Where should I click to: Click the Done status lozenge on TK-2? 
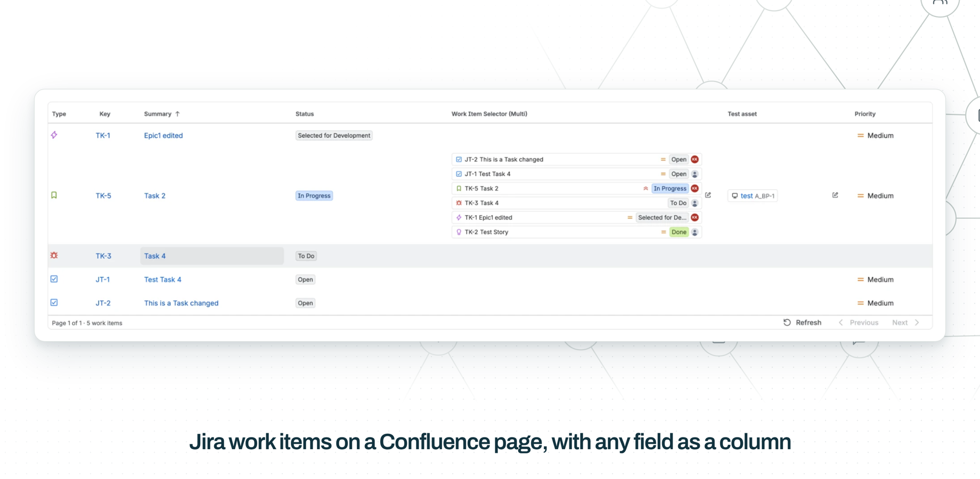(x=679, y=232)
